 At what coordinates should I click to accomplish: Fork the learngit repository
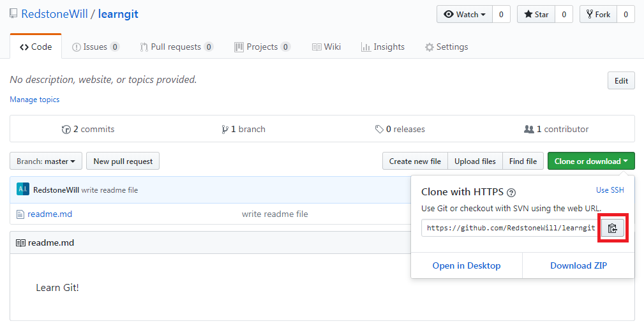(599, 15)
